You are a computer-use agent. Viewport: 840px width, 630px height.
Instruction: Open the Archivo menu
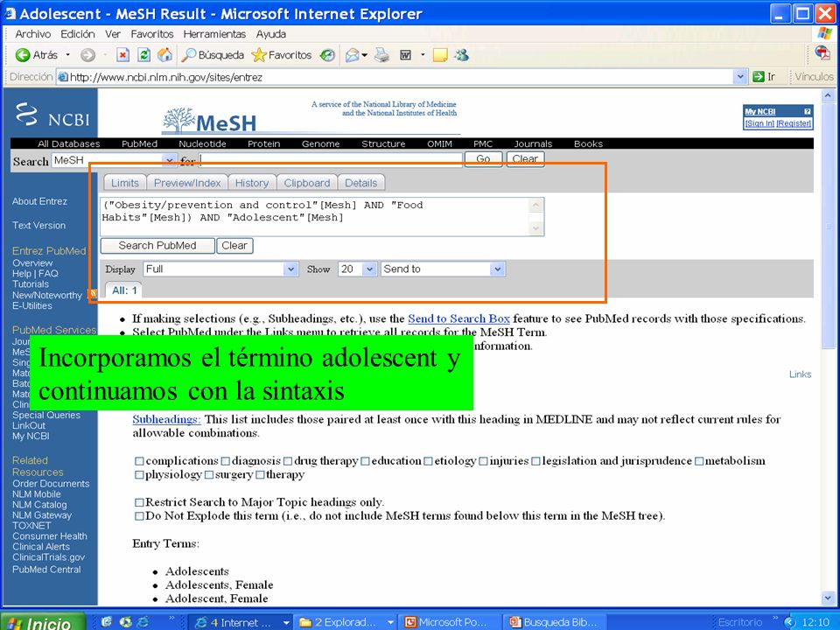tap(32, 34)
